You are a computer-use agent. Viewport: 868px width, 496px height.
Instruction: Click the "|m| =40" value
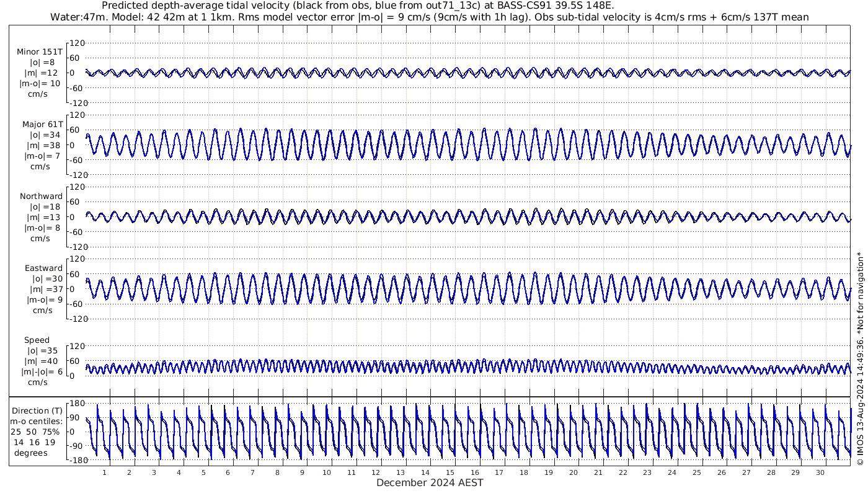click(42, 361)
